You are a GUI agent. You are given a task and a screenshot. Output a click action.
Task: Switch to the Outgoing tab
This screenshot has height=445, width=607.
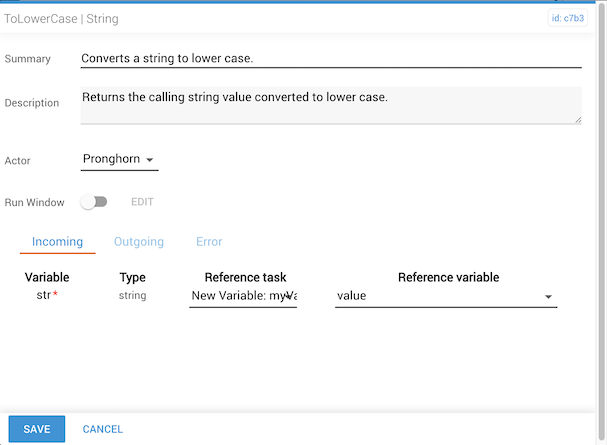pyautogui.click(x=139, y=242)
